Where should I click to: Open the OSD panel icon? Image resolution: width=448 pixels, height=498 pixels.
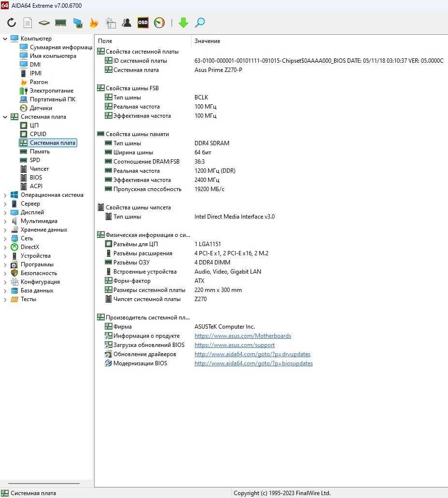pos(143,23)
